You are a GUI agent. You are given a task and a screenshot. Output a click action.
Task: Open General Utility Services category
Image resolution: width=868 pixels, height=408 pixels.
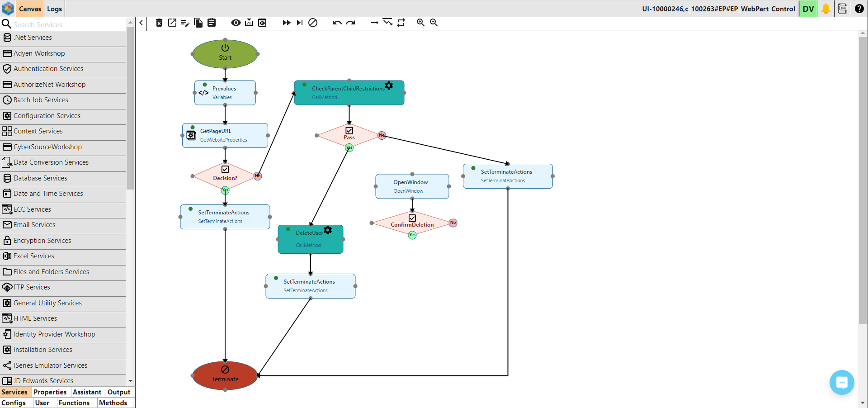[63, 303]
